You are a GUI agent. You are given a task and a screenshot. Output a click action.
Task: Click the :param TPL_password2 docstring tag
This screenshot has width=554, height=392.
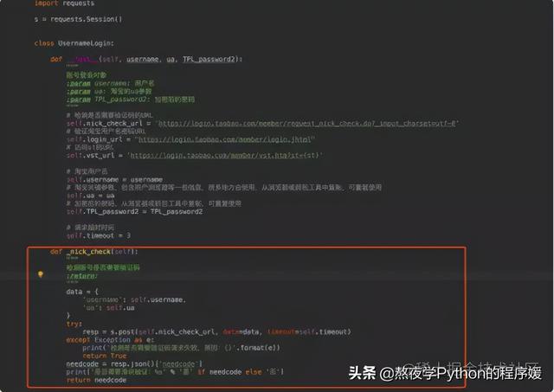[79, 100]
